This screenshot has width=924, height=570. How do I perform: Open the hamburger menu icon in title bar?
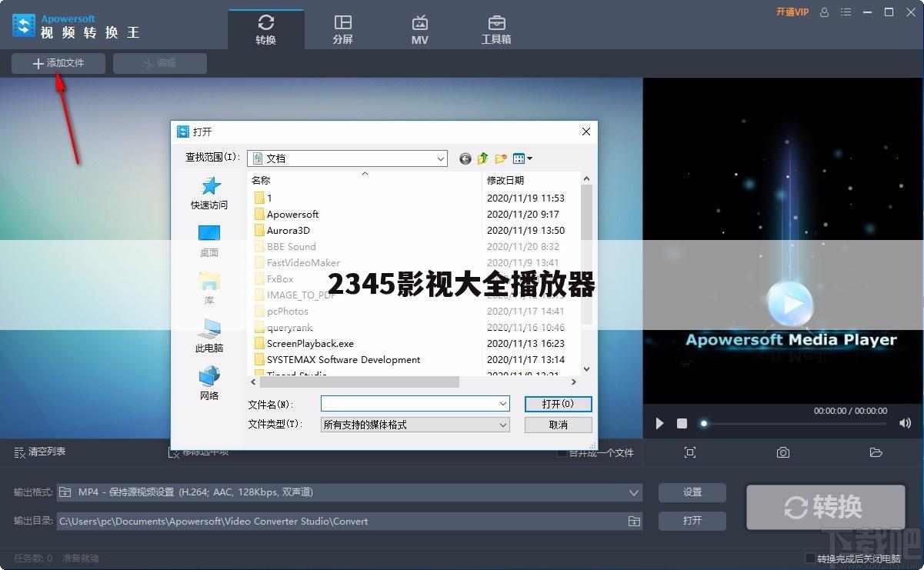point(846,12)
